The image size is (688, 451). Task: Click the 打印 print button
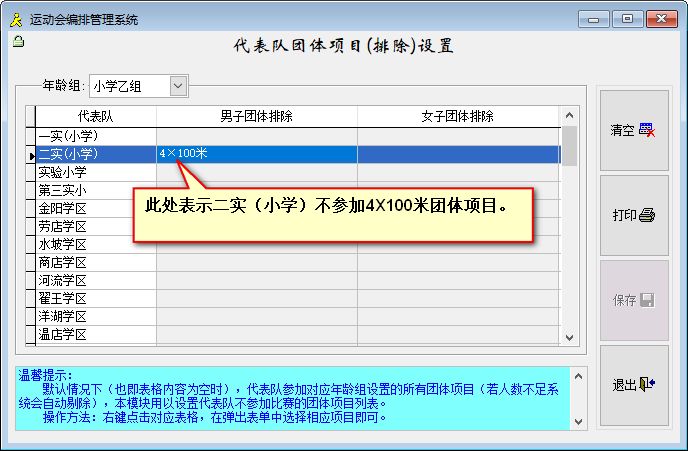(x=634, y=215)
